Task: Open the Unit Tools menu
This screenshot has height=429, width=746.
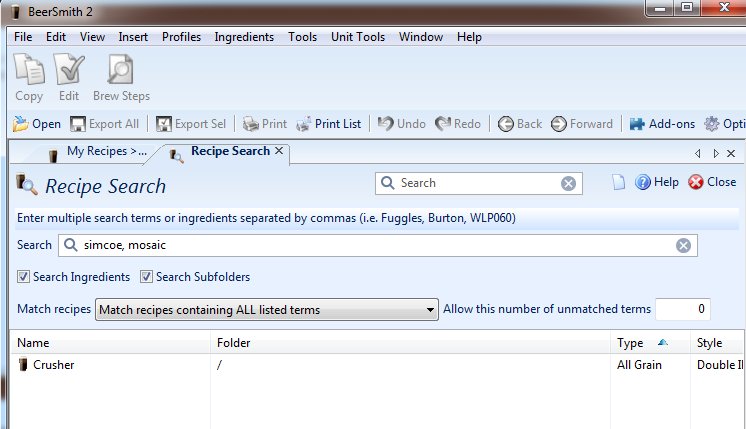Action: point(358,37)
